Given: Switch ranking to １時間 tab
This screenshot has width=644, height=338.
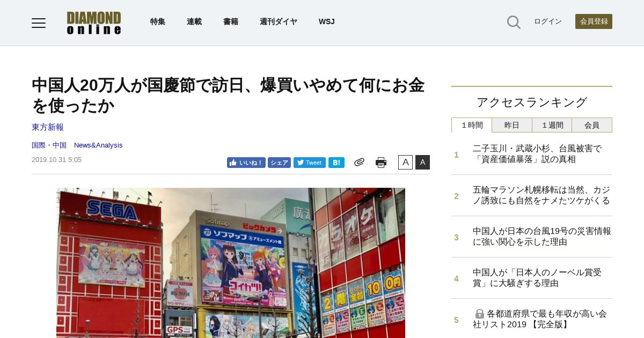Looking at the screenshot, I should click(472, 125).
